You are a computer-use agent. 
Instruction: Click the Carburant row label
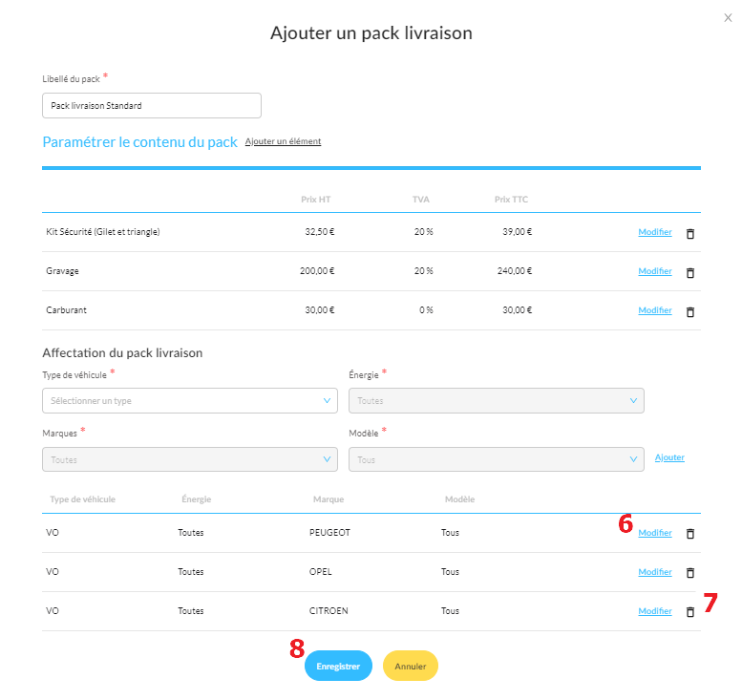(66, 310)
